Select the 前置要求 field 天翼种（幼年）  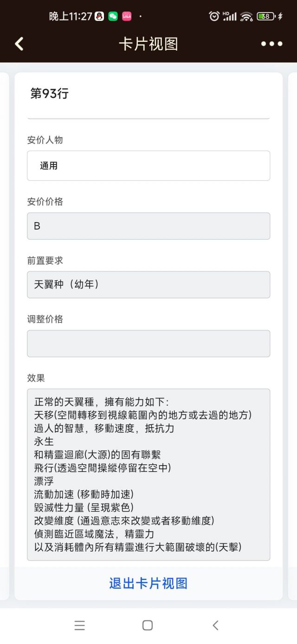pos(148,284)
